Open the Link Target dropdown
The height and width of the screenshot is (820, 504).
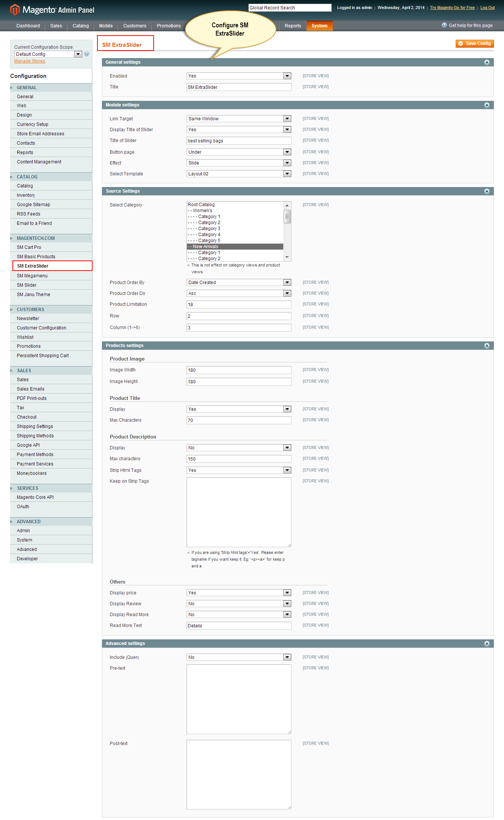[x=239, y=119]
